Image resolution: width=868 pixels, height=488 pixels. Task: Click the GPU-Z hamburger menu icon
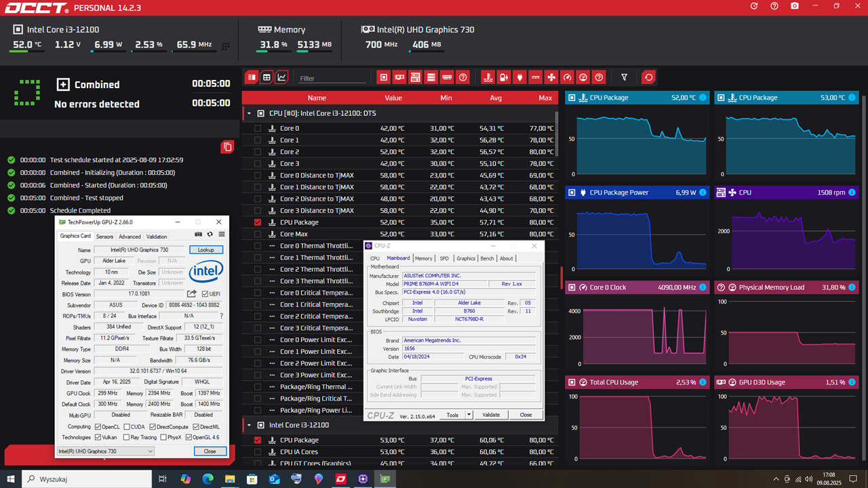tap(222, 235)
